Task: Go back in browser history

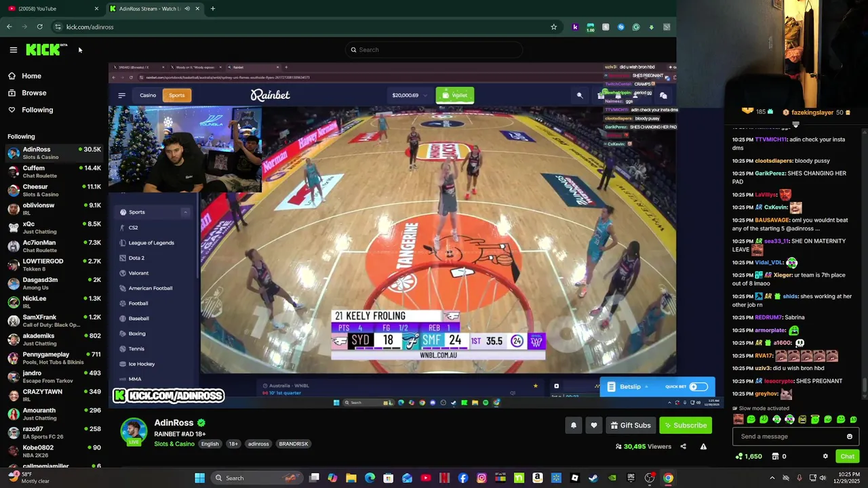Action: 9,27
